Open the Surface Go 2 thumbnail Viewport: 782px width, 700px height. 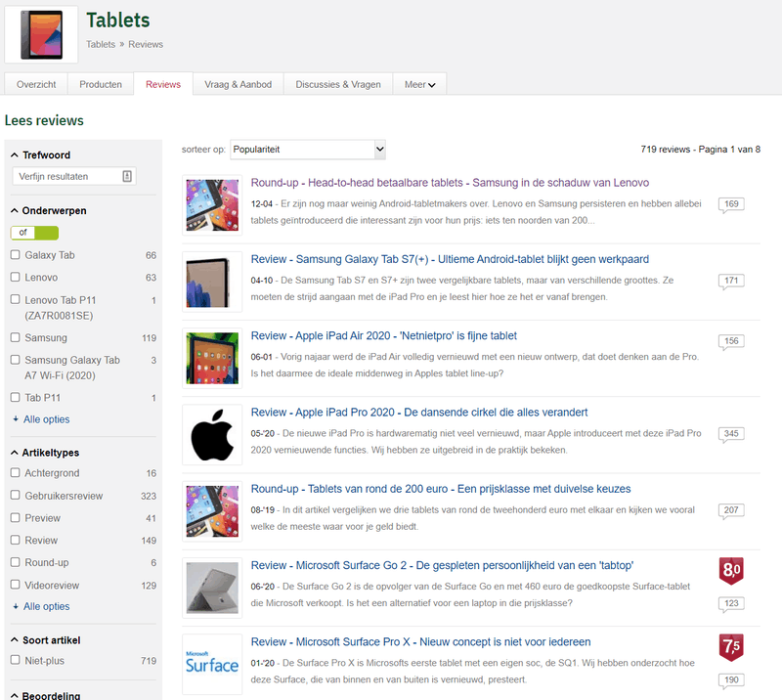212,588
